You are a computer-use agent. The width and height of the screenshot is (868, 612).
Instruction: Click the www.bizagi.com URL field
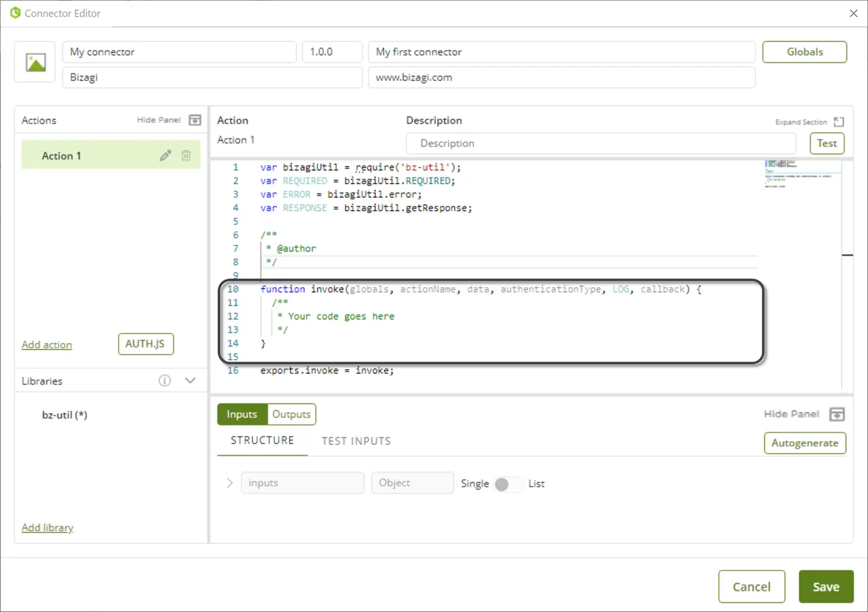tap(562, 78)
